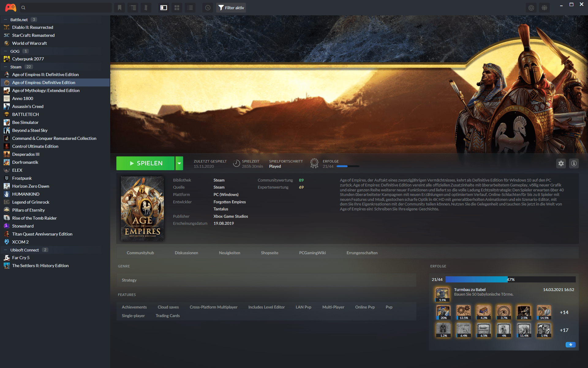Expand the +14 unlocked achievements

click(564, 312)
